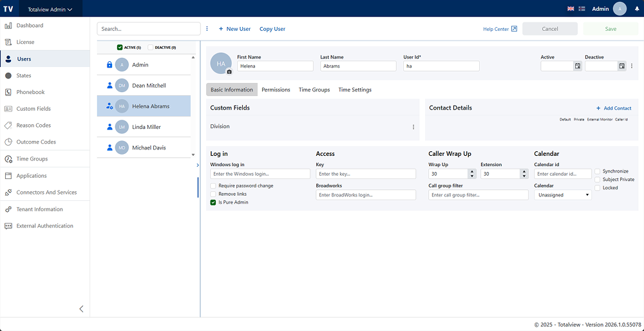The width and height of the screenshot is (644, 331).
Task: Open the user header kebab menu
Action: [x=632, y=66]
